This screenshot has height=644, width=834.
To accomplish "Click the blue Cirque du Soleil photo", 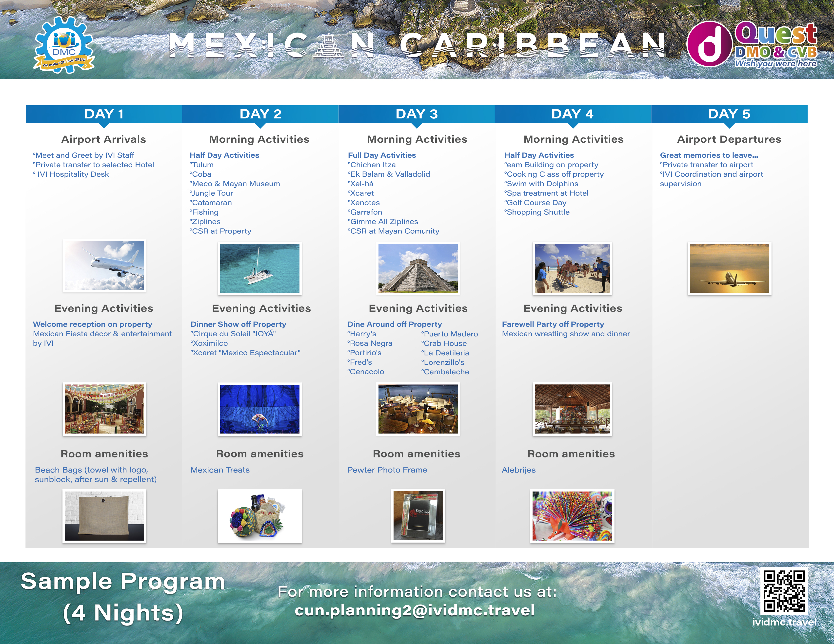I will [260, 409].
